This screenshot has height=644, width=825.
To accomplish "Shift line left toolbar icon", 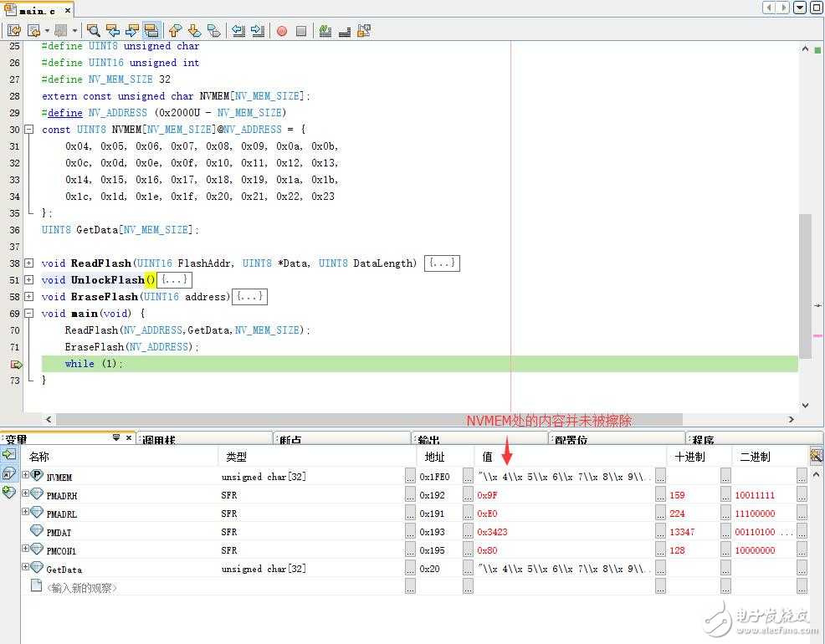I will 238,31.
